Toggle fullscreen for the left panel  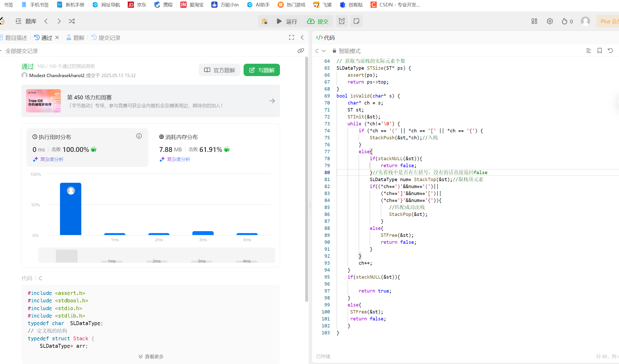tap(291, 38)
